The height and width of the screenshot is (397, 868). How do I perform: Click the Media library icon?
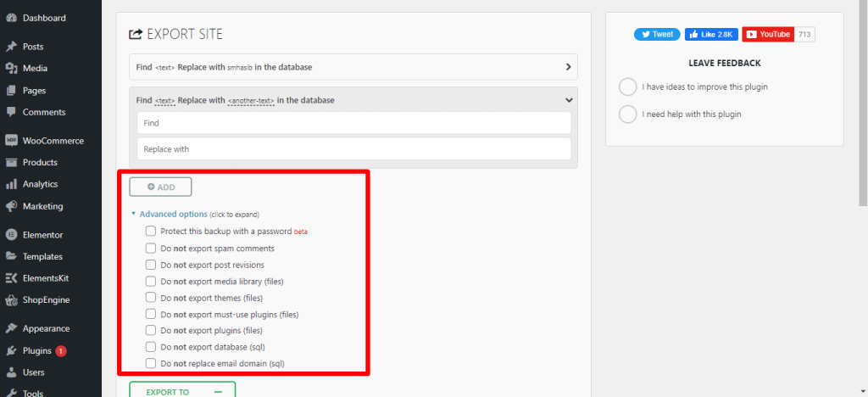click(11, 69)
